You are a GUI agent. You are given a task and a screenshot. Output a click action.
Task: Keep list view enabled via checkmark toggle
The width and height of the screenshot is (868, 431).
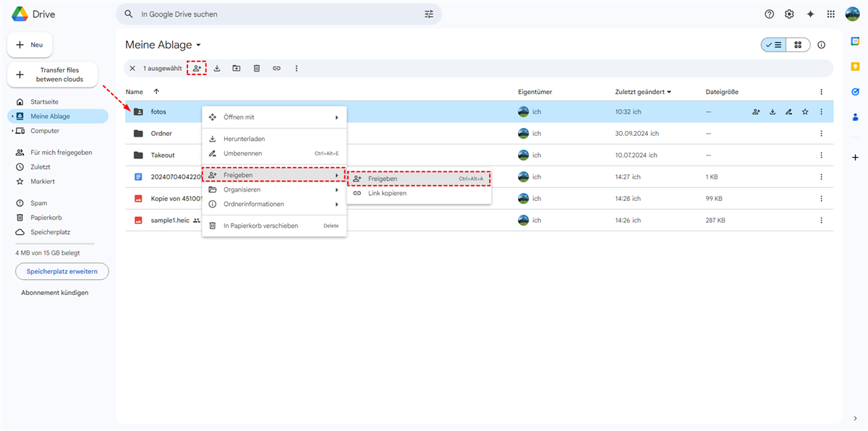coord(773,44)
